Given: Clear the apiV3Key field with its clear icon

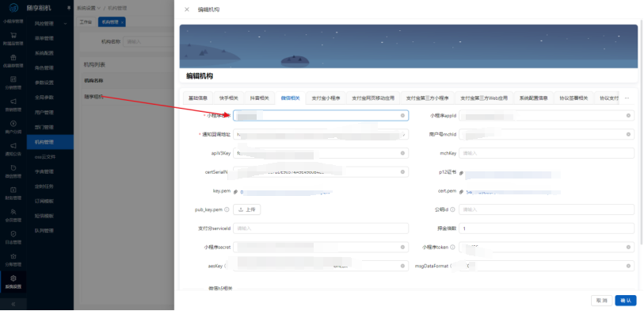Looking at the screenshot, I should [x=402, y=153].
